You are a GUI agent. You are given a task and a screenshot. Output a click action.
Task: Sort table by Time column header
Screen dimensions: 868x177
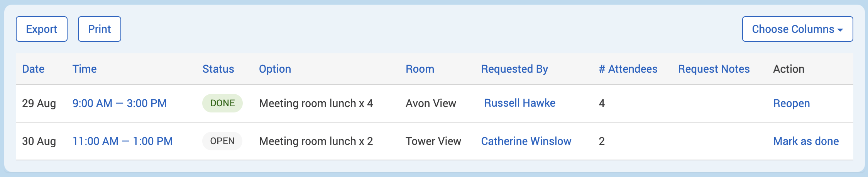[x=85, y=69]
